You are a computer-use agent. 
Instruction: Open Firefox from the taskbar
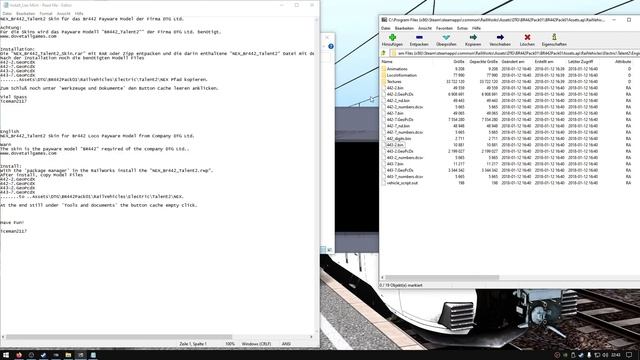pos(18,355)
